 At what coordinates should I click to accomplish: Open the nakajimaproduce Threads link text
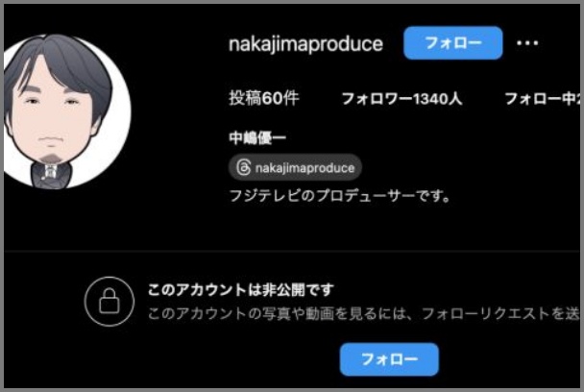(x=304, y=168)
